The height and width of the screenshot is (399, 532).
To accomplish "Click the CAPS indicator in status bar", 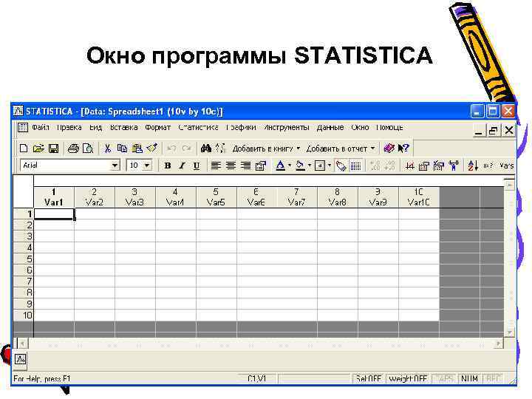I will click(x=444, y=378).
